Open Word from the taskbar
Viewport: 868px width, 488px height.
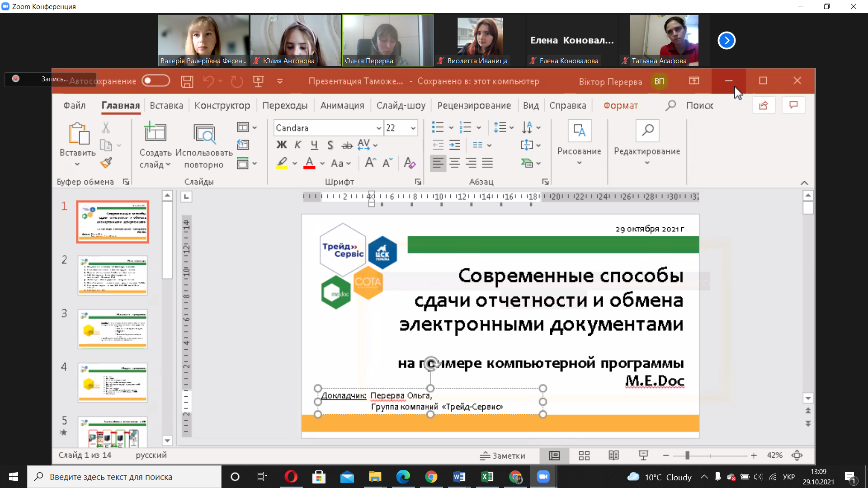[x=459, y=477]
